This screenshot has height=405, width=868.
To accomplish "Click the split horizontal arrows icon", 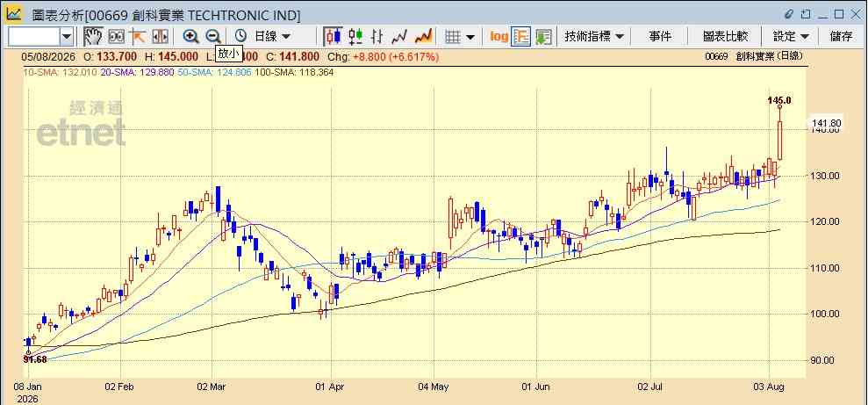I will (x=160, y=37).
